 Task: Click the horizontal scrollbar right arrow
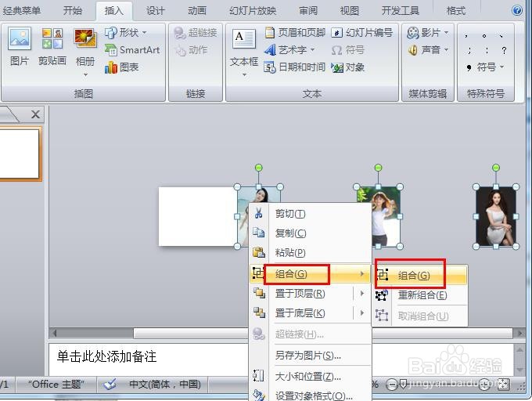[519, 334]
